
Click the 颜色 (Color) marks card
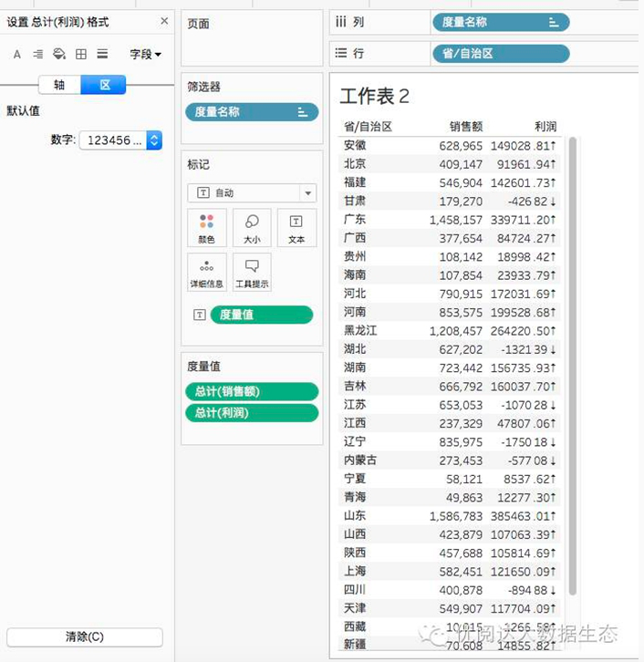206,228
